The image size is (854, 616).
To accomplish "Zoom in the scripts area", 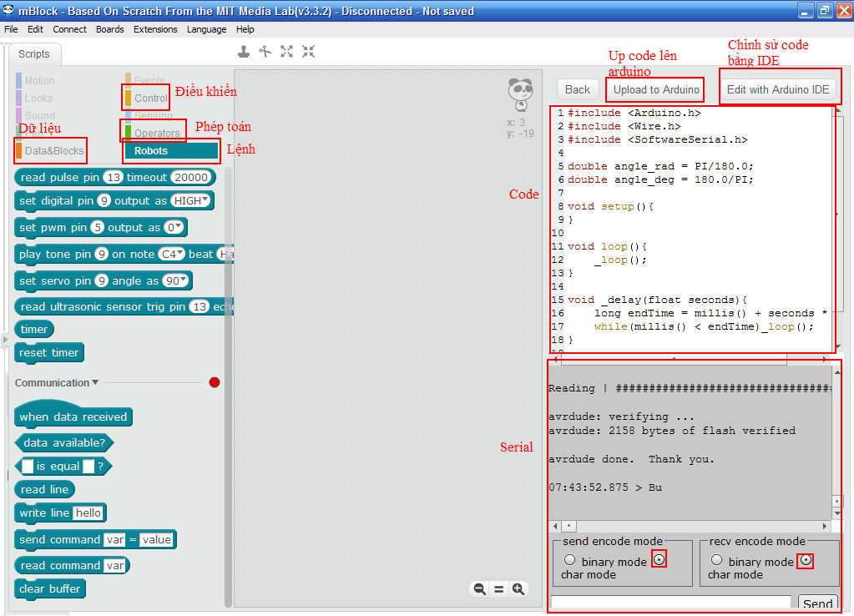I will tap(518, 589).
